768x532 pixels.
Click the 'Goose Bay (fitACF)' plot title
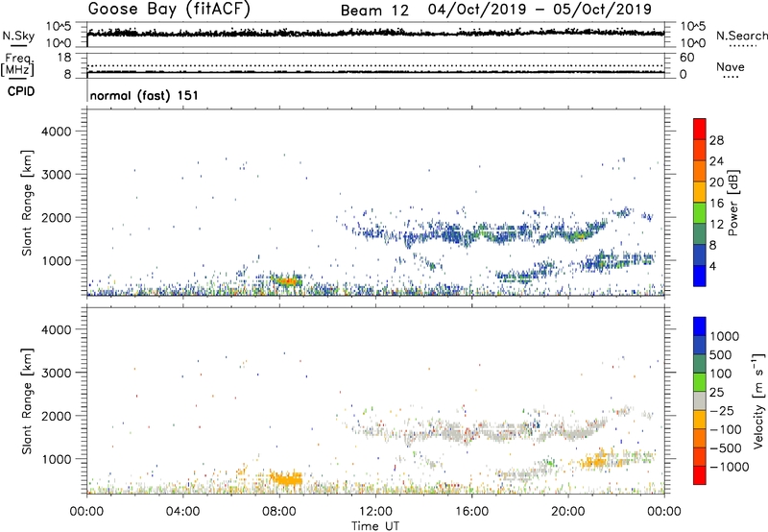tap(169, 10)
